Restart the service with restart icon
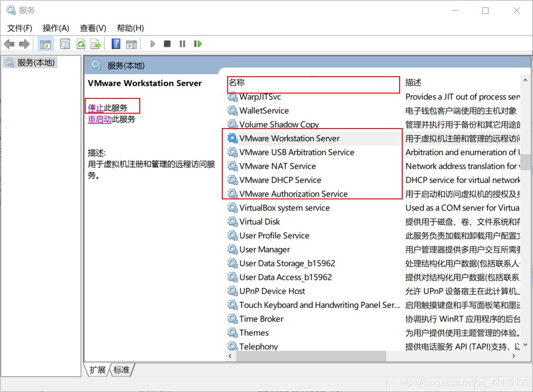Image resolution: width=533 pixels, height=392 pixels. point(198,44)
